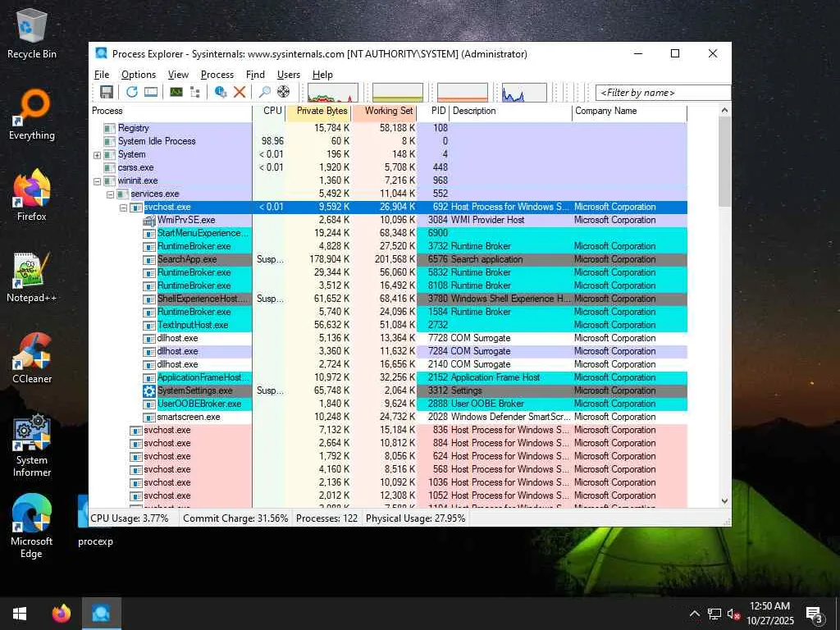Click the crosshair Find Window's Process icon
Viewport: 840px width, 630px height.
[283, 92]
